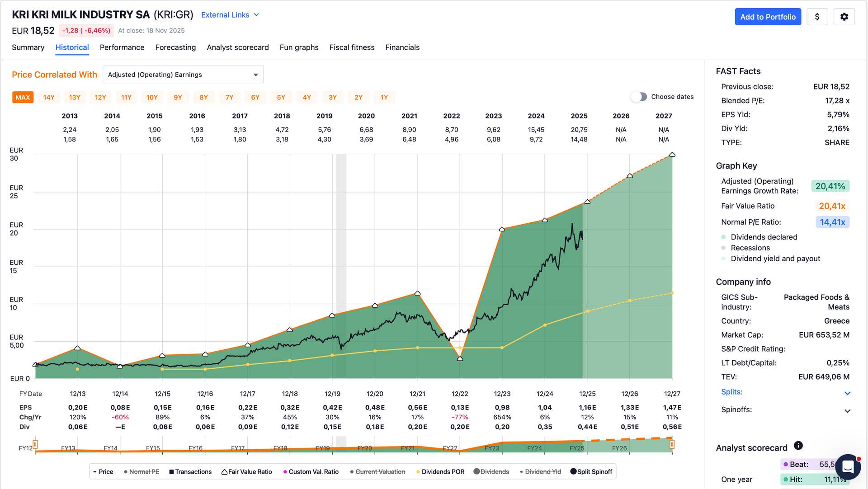Screen dimensions: 868x489
Task: Click right handle of timeline range slider
Action: pos(672,445)
